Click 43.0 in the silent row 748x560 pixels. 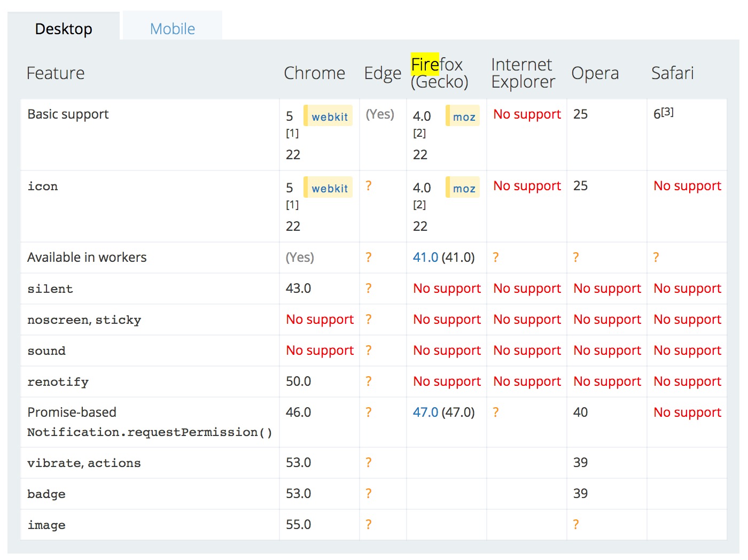[x=298, y=288]
